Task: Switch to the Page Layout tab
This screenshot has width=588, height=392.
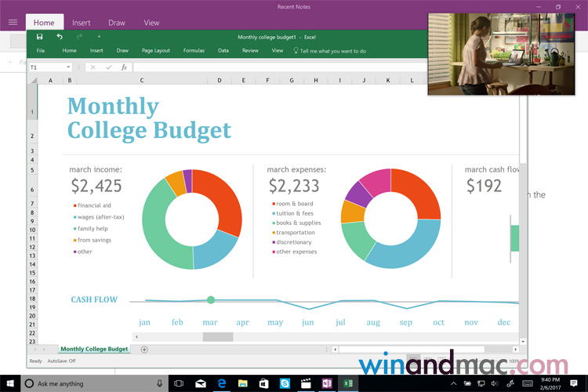Action: coord(155,51)
